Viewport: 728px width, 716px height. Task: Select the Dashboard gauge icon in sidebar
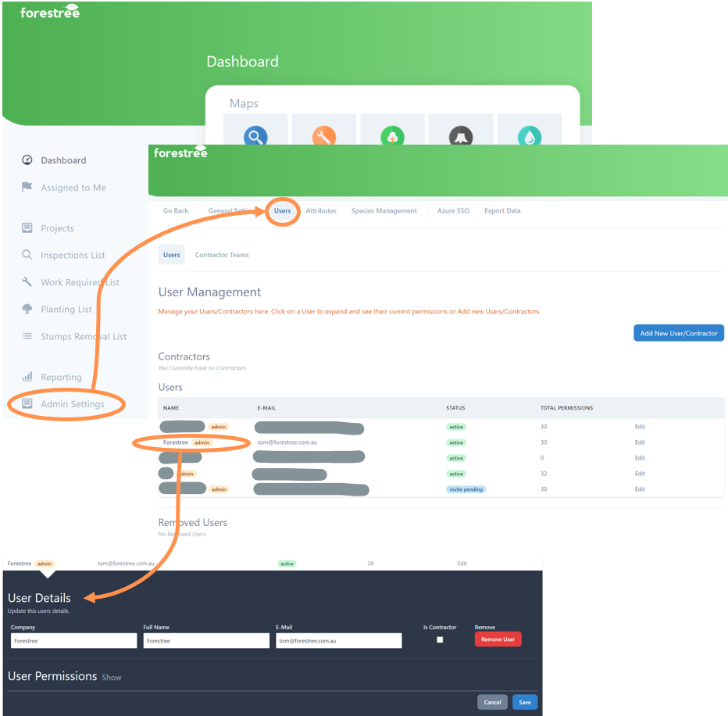click(x=26, y=160)
